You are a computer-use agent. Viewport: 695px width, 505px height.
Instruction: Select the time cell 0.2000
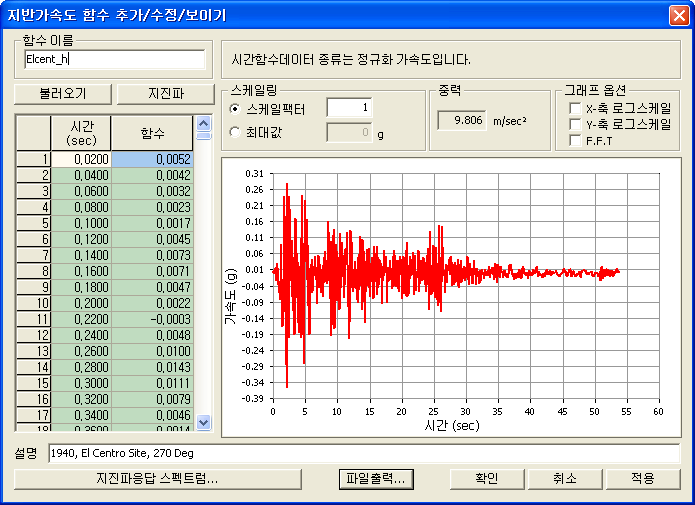point(81,303)
